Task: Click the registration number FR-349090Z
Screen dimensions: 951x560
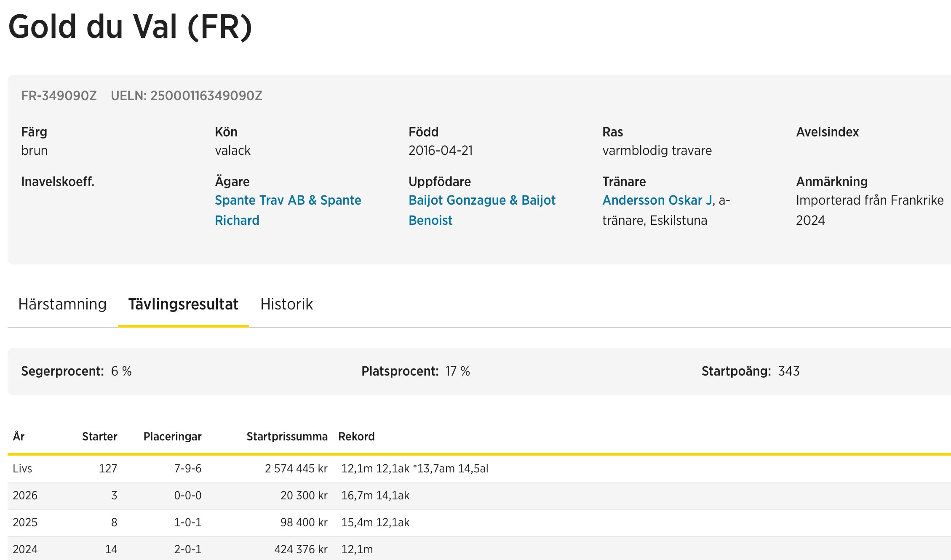Action: tap(59, 96)
